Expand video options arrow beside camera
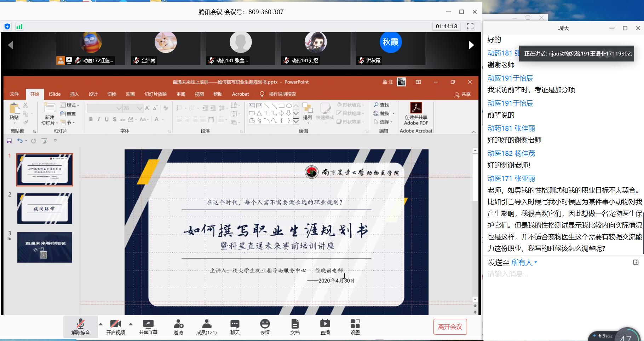644x341 pixels. pos(131,324)
